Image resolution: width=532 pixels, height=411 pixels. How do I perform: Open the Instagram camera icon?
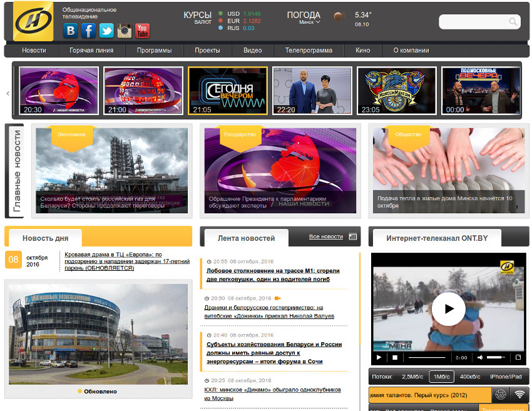[x=125, y=31]
